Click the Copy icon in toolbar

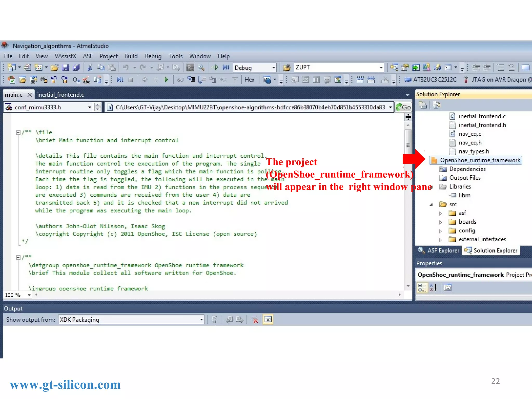(x=101, y=68)
